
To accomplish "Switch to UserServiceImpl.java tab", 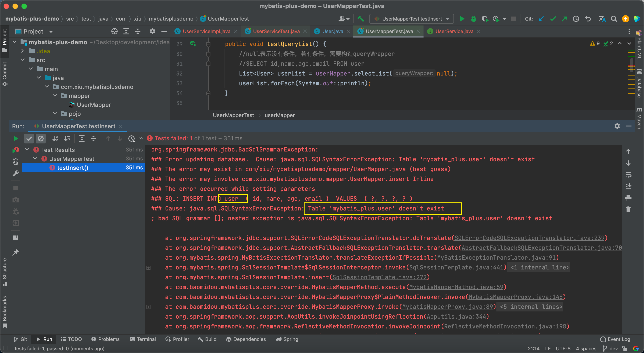I will pyautogui.click(x=206, y=31).
